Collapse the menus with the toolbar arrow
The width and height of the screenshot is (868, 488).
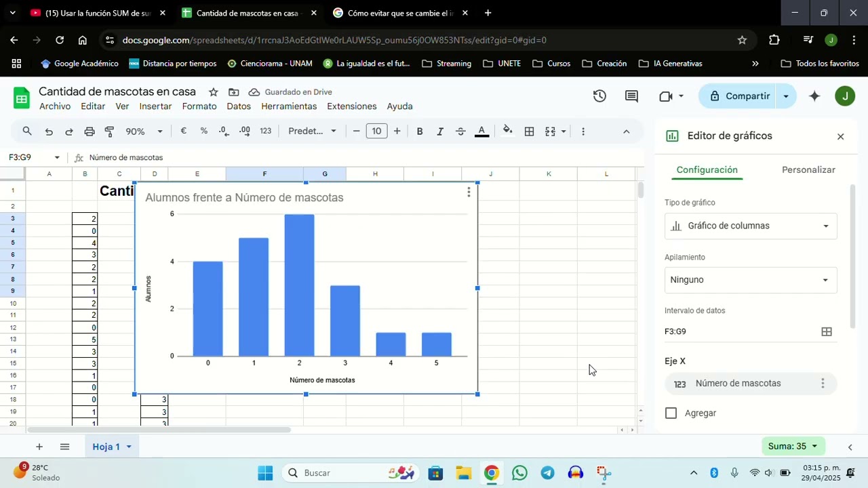click(x=626, y=131)
